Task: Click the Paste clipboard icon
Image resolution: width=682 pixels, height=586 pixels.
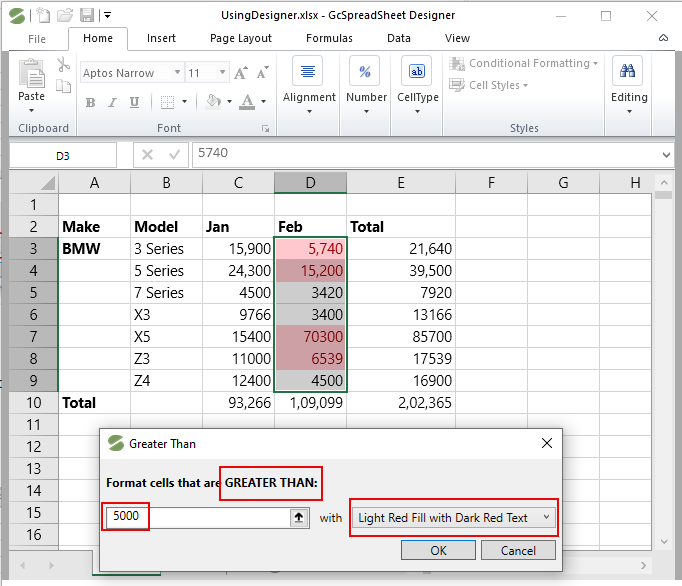Action: 32,73
